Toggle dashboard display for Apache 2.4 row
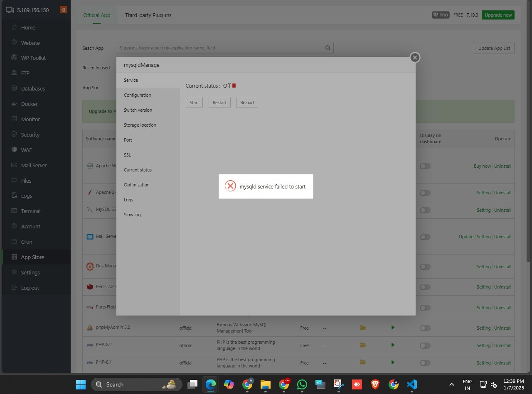 coord(425,193)
